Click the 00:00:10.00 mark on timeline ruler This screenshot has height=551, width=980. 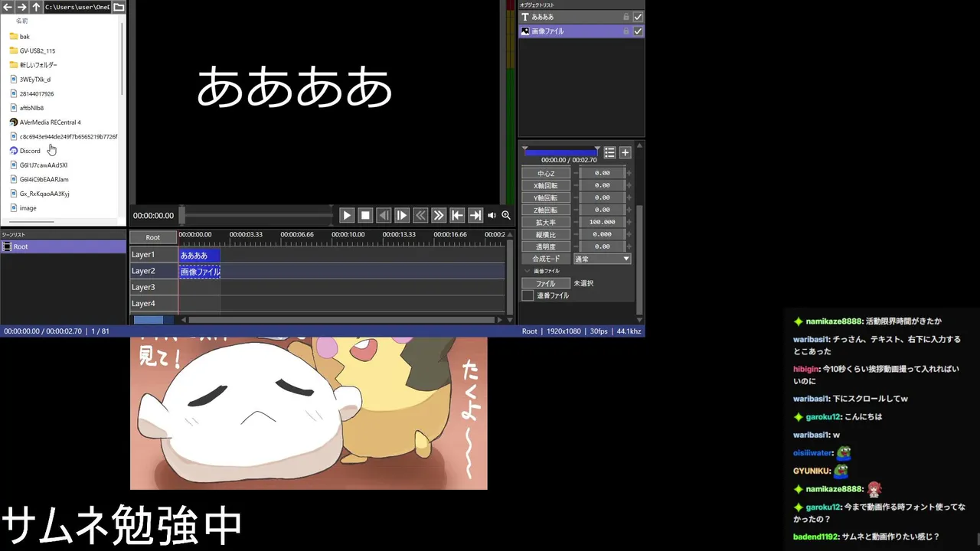pyautogui.click(x=348, y=234)
